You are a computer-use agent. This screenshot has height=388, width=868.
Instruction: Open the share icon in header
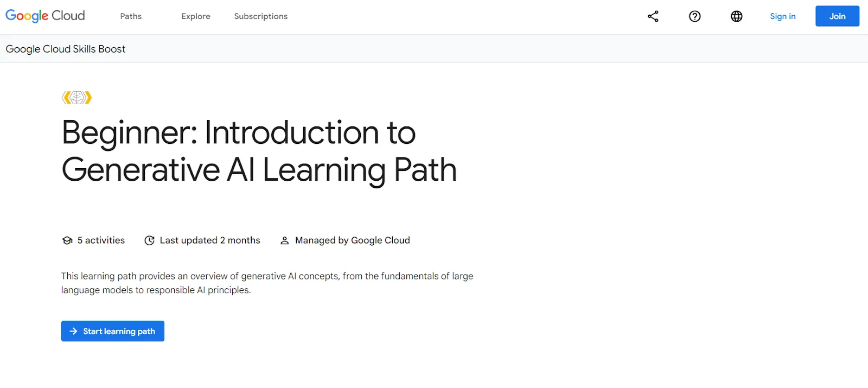[653, 16]
